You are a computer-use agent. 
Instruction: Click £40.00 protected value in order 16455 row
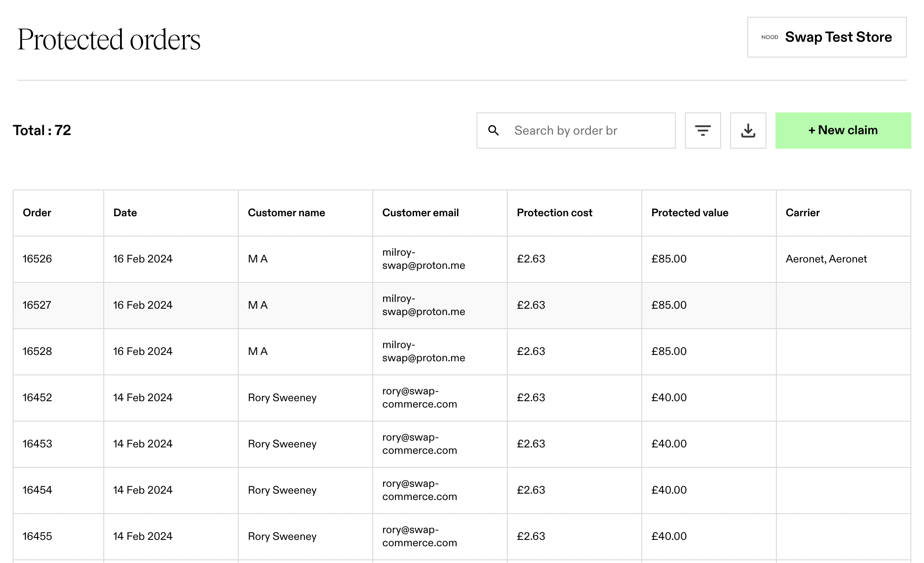(x=669, y=536)
